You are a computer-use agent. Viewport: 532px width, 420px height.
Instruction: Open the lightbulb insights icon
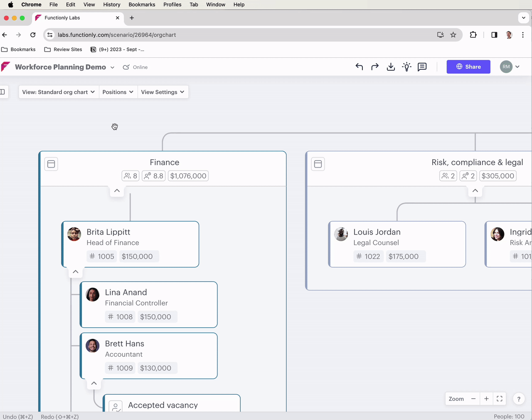406,67
